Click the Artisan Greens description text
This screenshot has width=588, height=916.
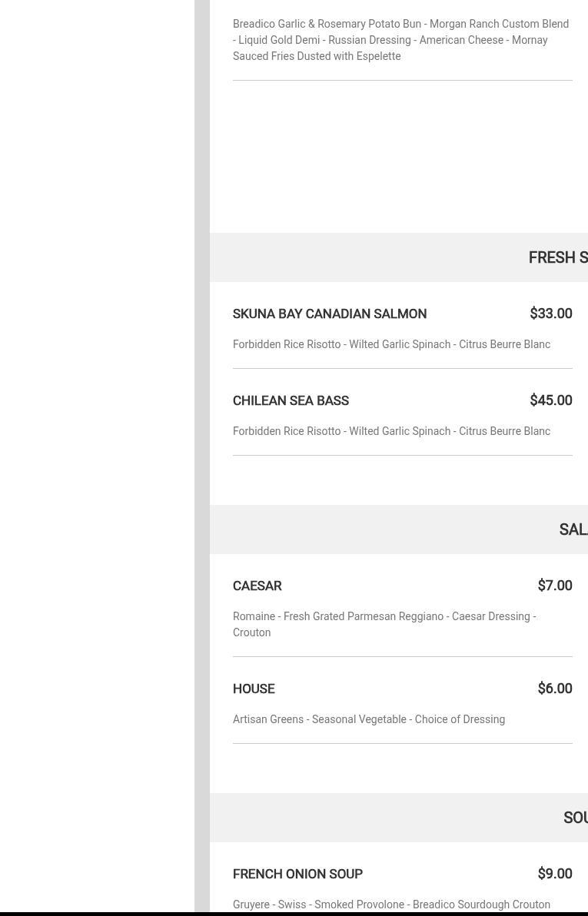[x=368, y=719]
